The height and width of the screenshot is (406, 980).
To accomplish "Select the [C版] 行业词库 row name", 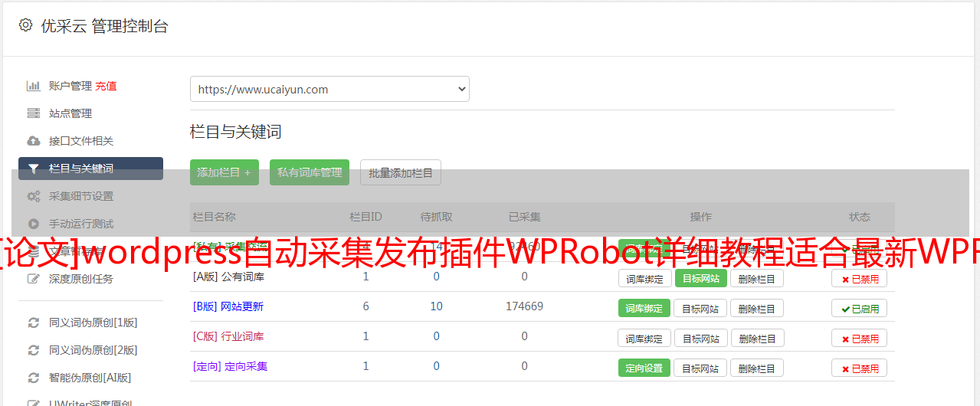I will coord(228,336).
